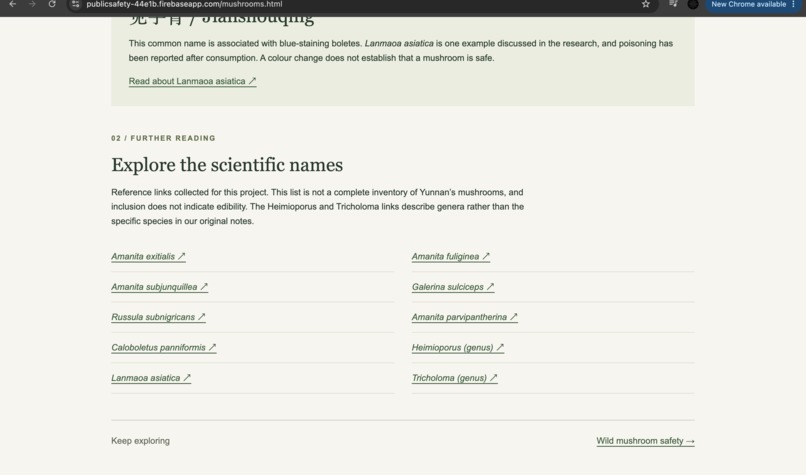
Task: Open the Amanita subjunquillea reference link
Action: click(x=159, y=287)
